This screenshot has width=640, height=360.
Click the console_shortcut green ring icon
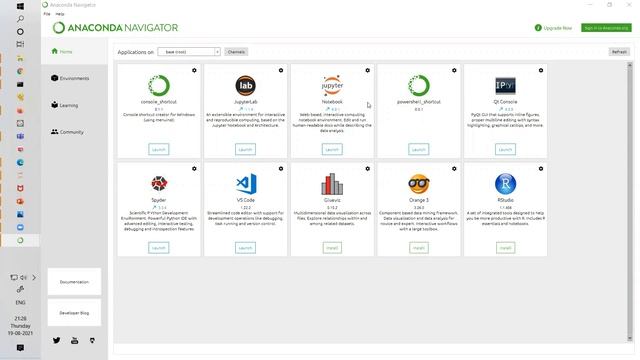click(x=159, y=86)
